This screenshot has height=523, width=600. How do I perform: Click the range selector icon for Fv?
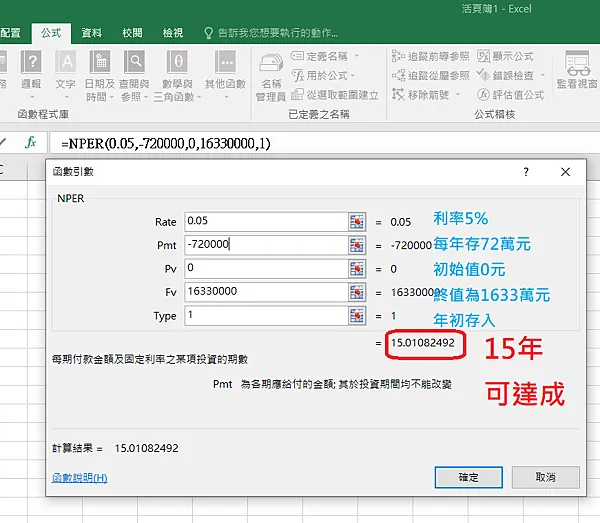tap(357, 292)
